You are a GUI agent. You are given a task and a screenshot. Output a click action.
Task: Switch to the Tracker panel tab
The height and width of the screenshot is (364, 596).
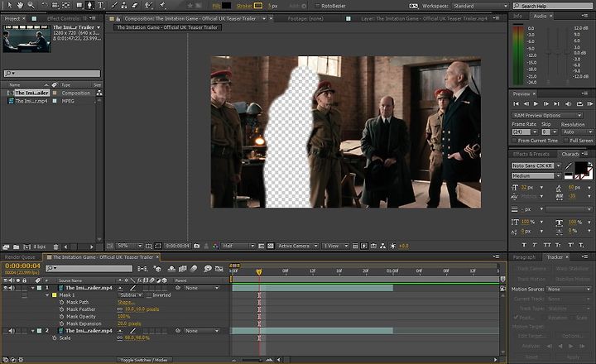point(555,257)
